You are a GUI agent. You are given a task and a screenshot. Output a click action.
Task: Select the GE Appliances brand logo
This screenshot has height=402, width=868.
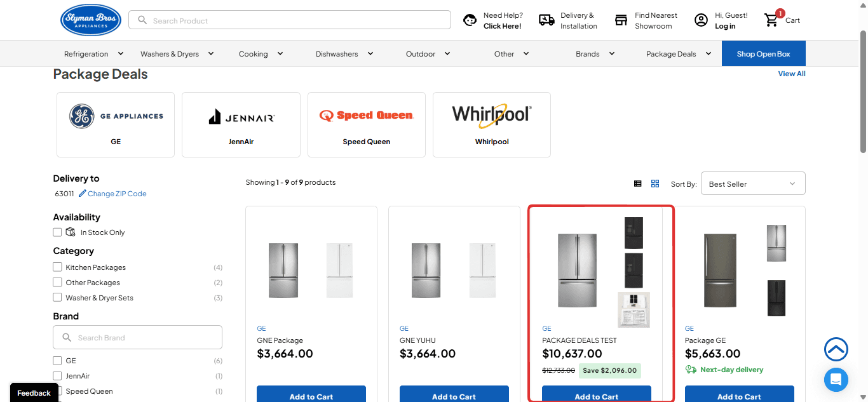click(116, 116)
